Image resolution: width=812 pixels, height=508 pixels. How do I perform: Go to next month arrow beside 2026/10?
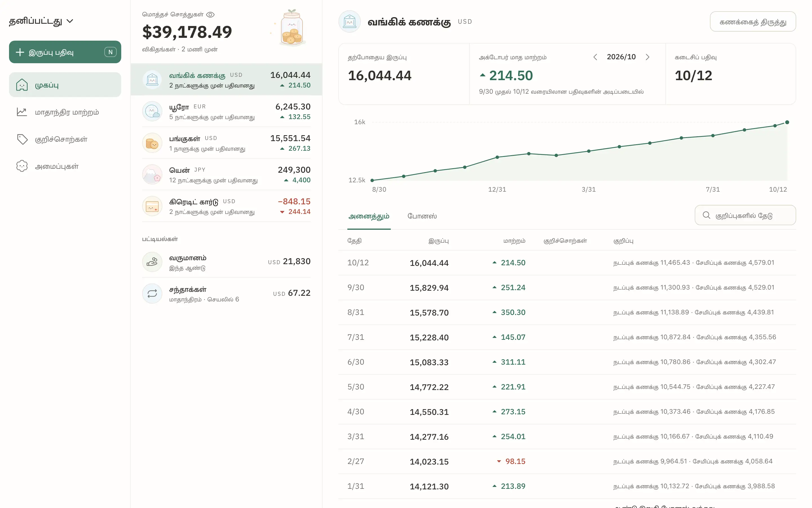coord(648,57)
